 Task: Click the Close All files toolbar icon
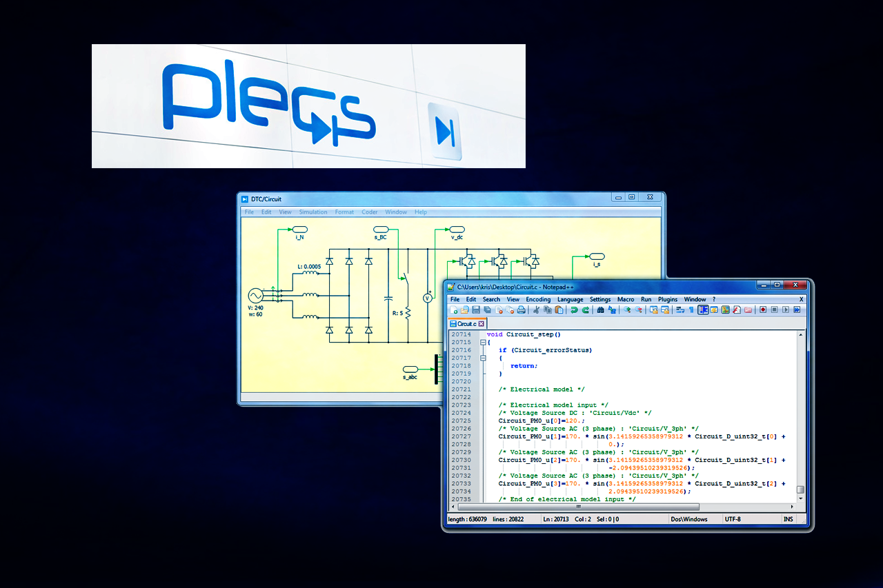pos(510,310)
